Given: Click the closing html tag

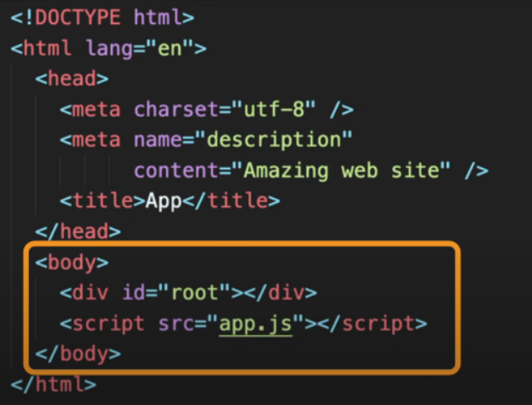Looking at the screenshot, I should [x=54, y=385].
